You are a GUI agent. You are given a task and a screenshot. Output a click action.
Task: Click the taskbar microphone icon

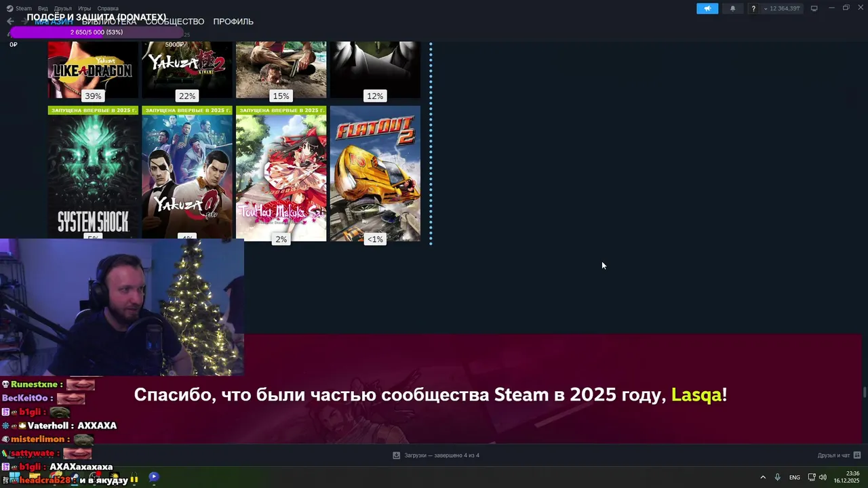(x=778, y=477)
